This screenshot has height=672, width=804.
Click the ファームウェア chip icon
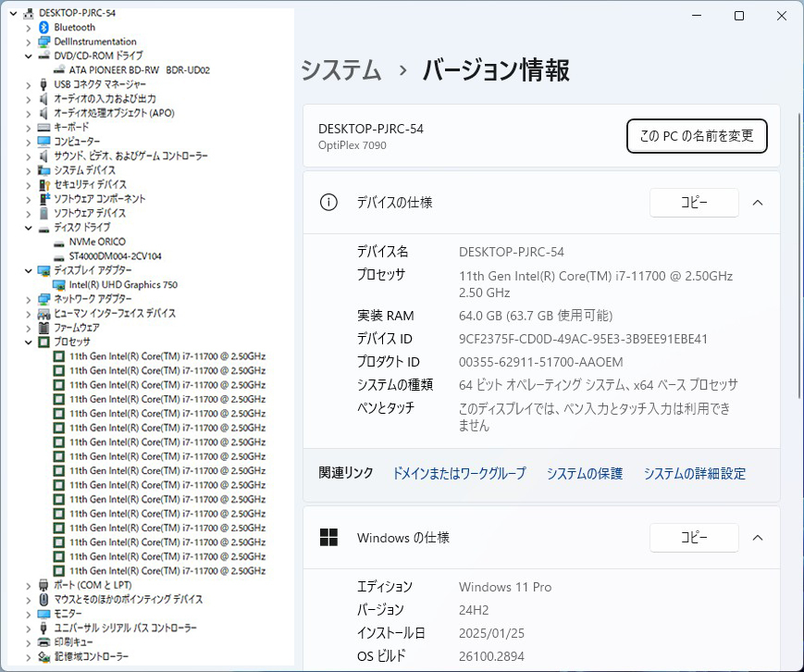[44, 328]
